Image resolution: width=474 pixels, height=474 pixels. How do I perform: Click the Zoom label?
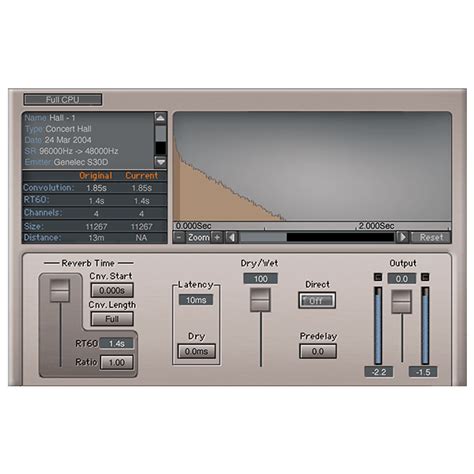click(199, 237)
